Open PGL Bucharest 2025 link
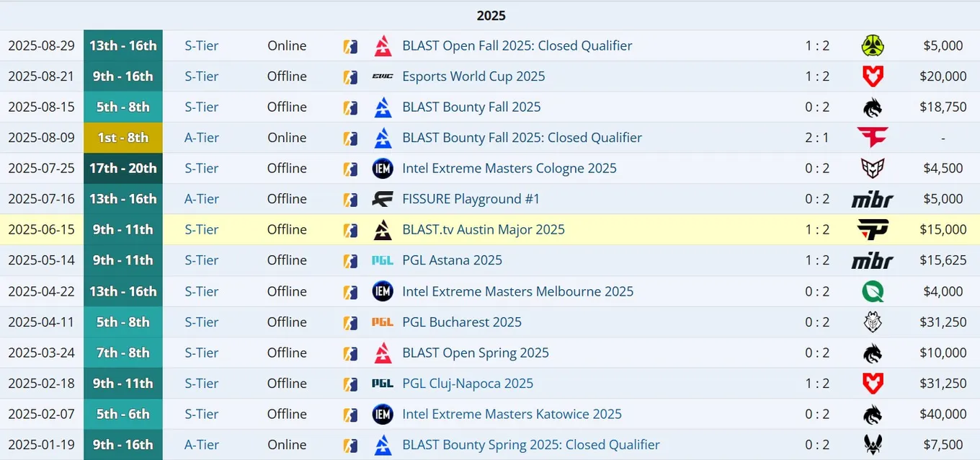 [462, 322]
